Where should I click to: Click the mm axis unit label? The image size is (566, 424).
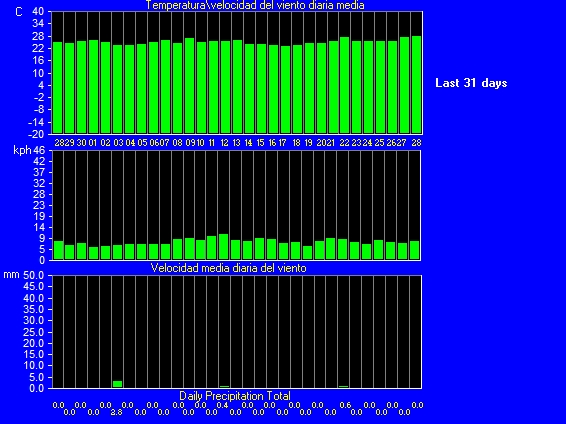[x=11, y=275]
